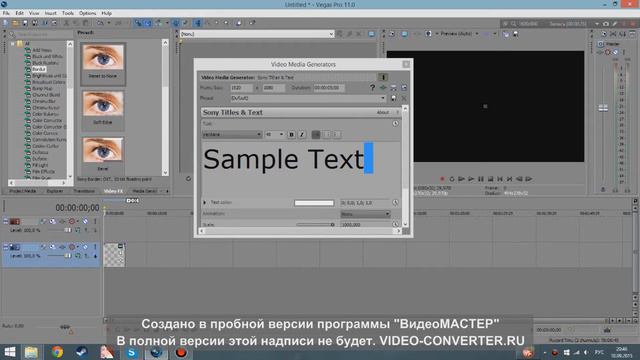Click the Undo toolbar icon

(x=100, y=23)
